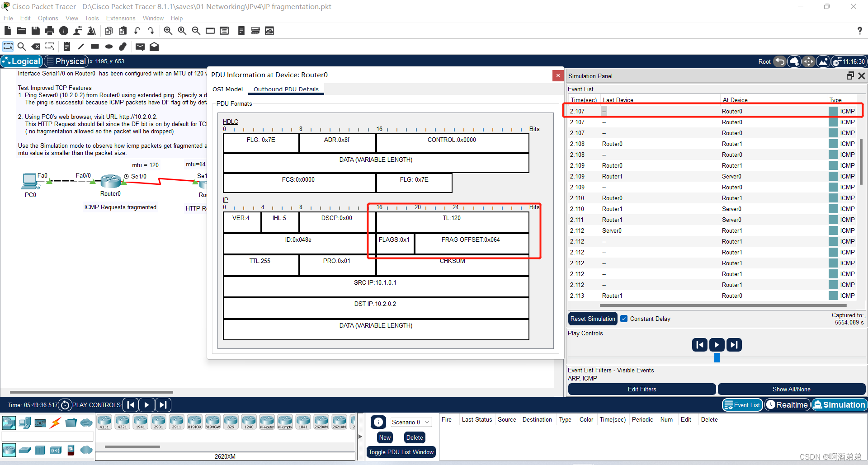Select the Place Note tool
The width and height of the screenshot is (868, 465).
click(x=67, y=47)
